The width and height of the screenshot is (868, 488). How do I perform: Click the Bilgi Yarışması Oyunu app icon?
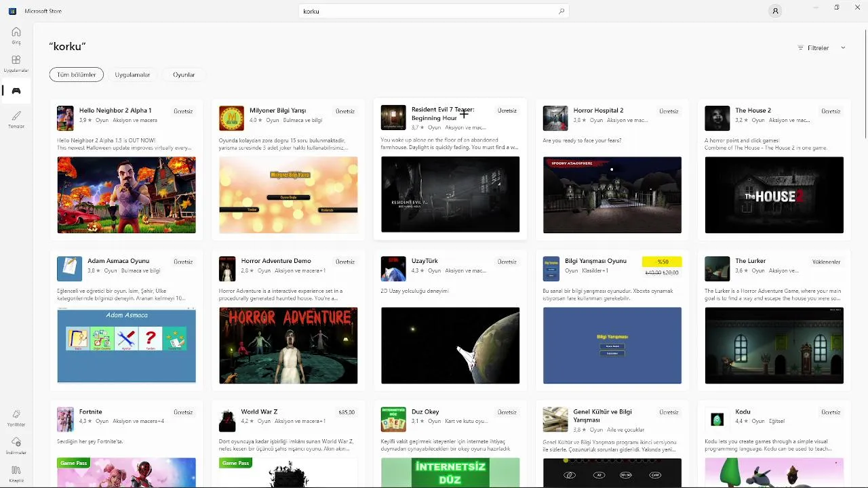click(551, 268)
